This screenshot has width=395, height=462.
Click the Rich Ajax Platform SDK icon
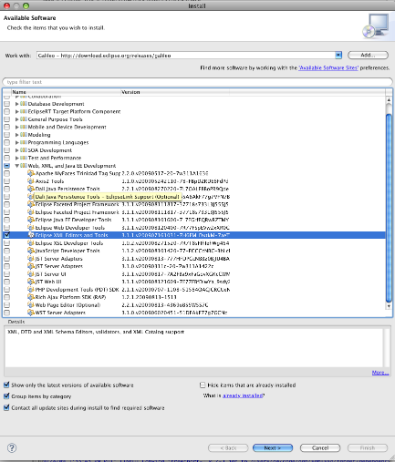pos(31,297)
